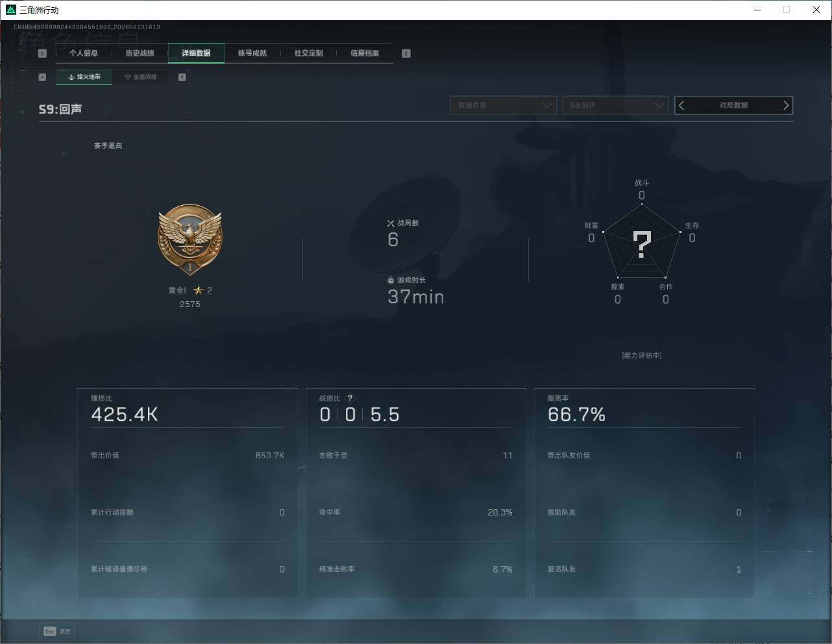
Task: Minimize the 三角洲行动 window
Action: coord(757,10)
